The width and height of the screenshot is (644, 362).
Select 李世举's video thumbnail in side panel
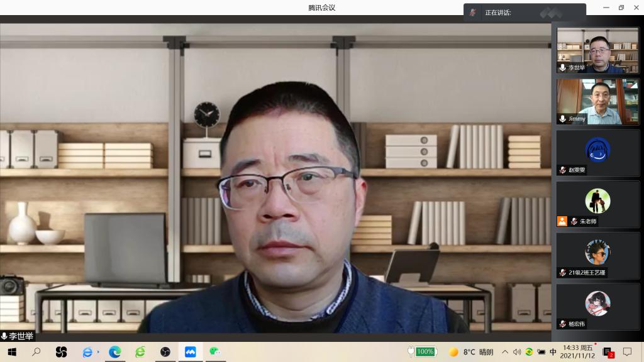pos(597,50)
